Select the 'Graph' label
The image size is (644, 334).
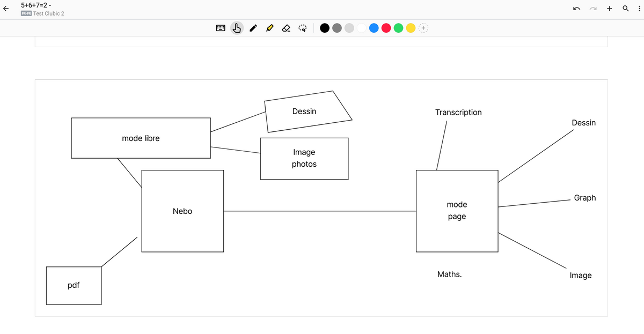pyautogui.click(x=585, y=198)
